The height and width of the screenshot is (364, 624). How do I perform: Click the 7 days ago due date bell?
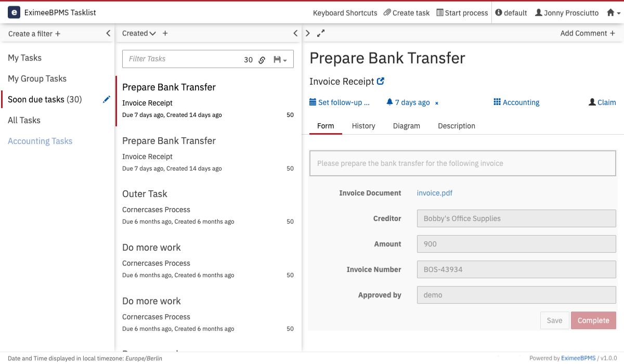point(408,102)
